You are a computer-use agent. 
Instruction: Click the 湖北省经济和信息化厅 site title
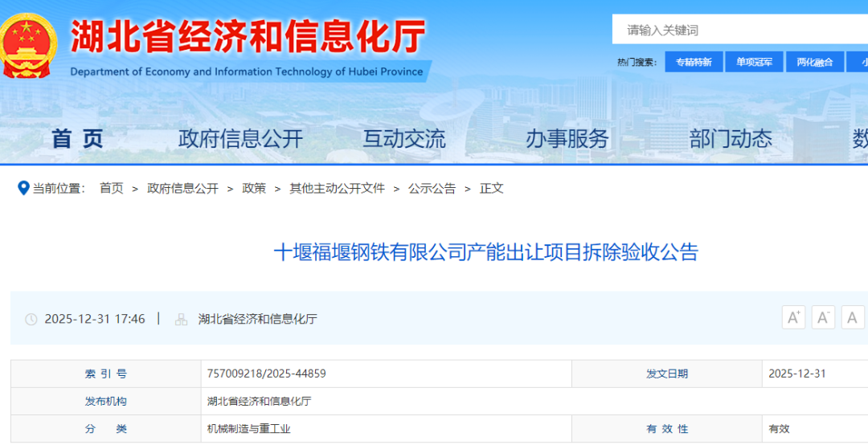248,38
